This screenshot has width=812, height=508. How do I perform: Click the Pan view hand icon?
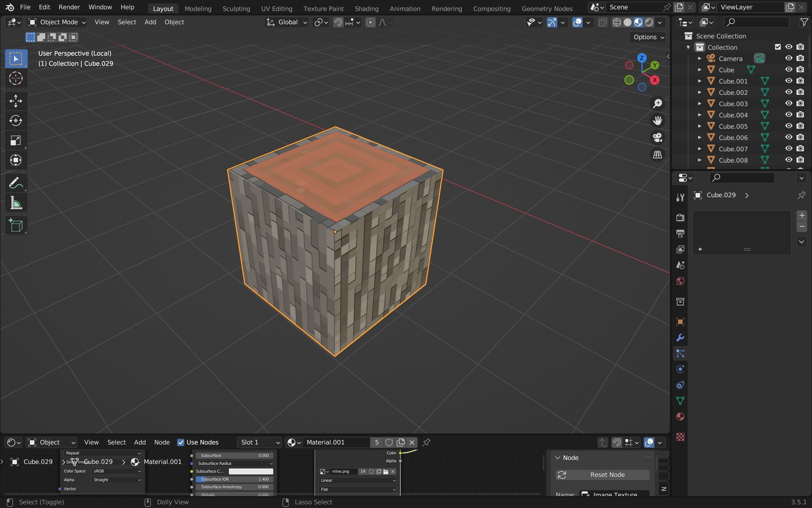[x=657, y=121]
